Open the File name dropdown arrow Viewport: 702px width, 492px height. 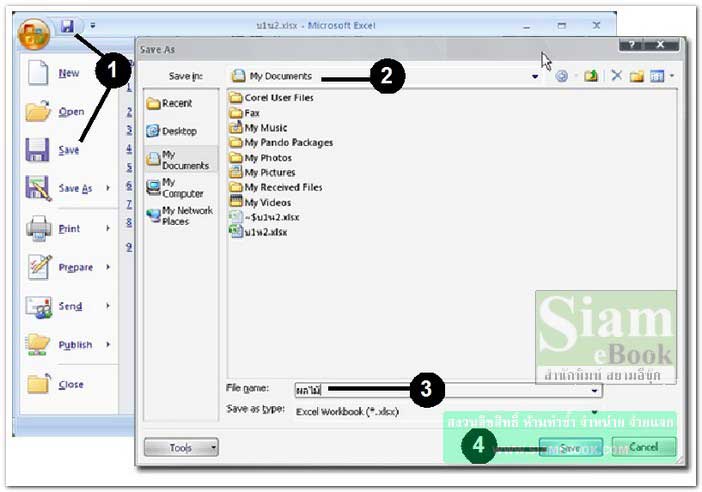(595, 391)
